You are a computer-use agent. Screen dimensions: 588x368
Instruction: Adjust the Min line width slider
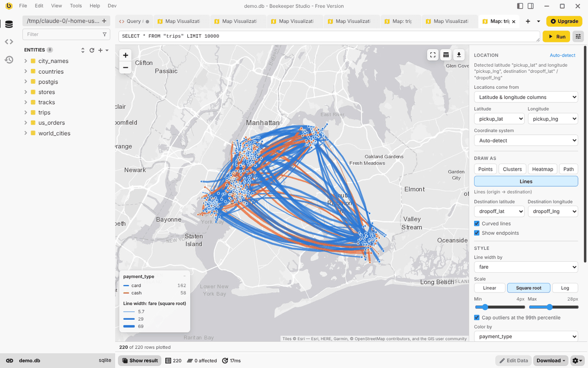(x=499, y=307)
